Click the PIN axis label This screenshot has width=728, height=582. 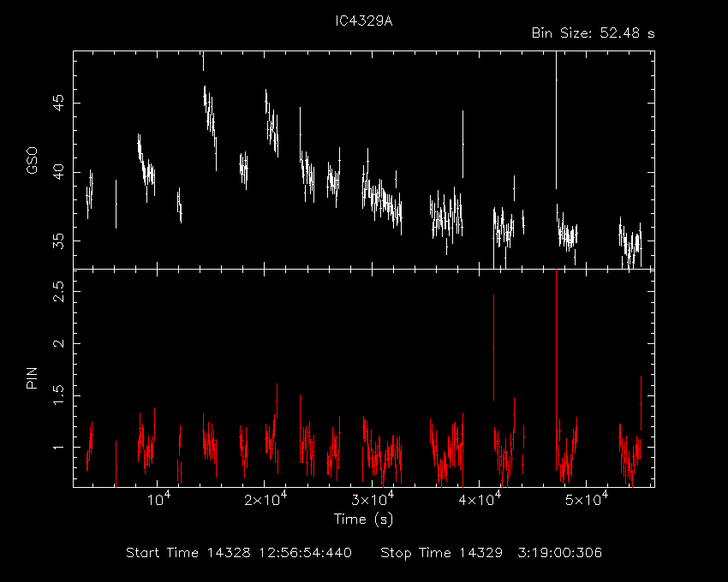32,377
